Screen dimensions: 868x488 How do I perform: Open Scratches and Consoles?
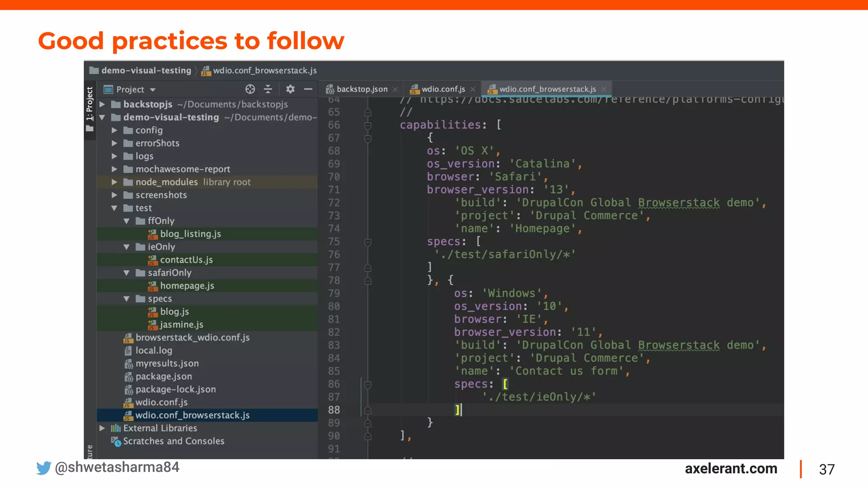coord(173,441)
